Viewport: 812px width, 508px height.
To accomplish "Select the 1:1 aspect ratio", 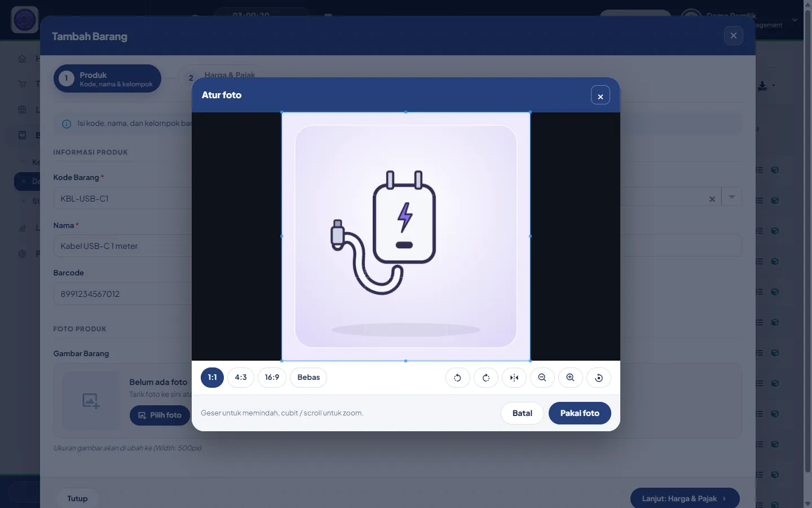I will pyautogui.click(x=213, y=378).
